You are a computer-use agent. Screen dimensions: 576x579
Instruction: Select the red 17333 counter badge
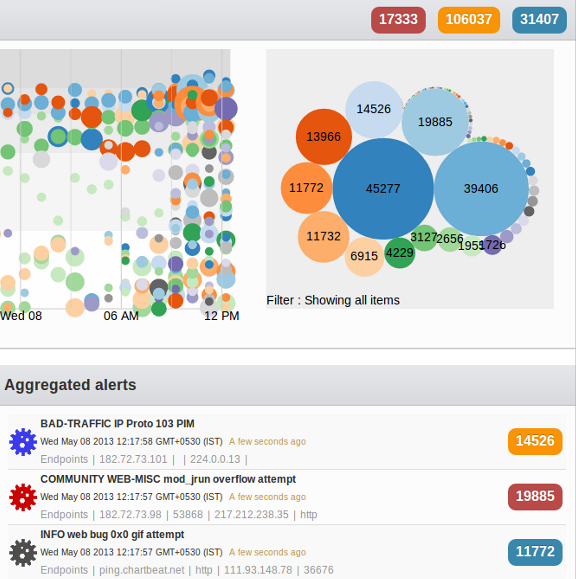coord(398,20)
